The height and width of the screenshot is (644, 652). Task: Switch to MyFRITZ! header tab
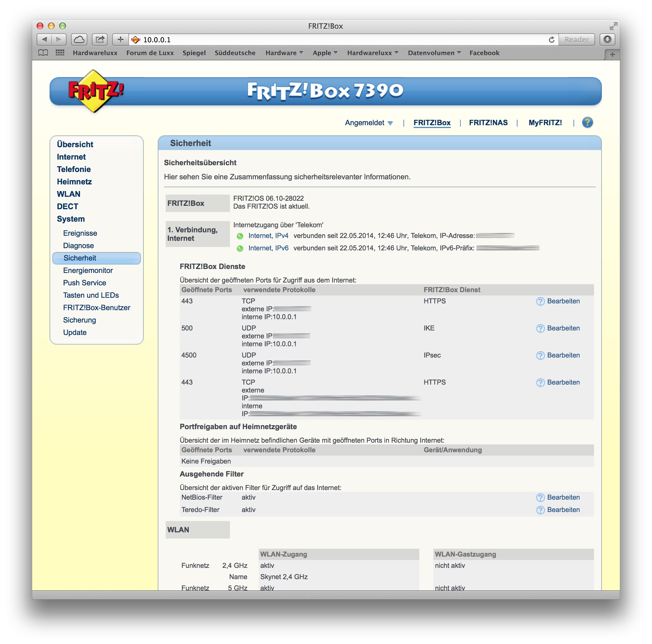[x=545, y=123]
